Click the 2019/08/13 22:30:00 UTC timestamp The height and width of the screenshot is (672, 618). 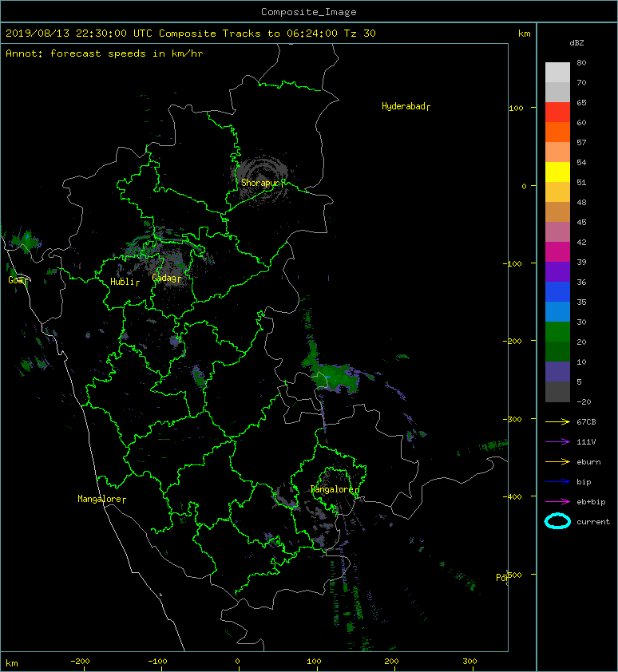coord(79,34)
